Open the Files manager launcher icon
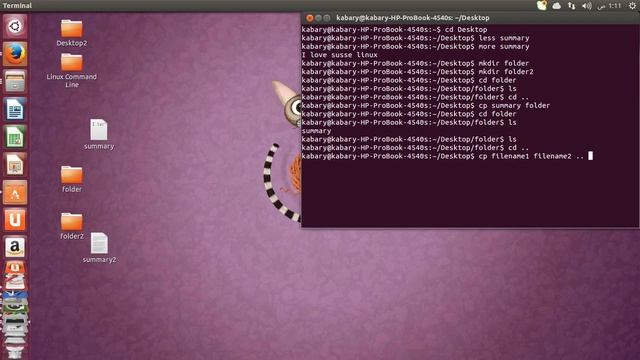The width and height of the screenshot is (640, 360). click(x=15, y=81)
